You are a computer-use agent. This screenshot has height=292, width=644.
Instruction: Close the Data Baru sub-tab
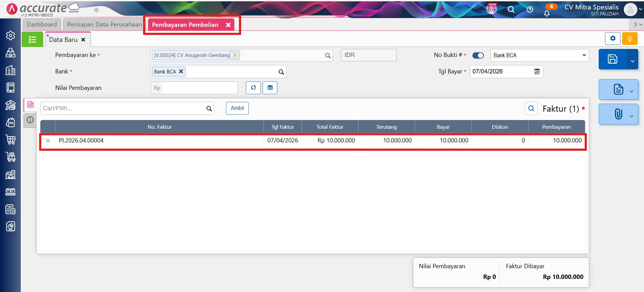(x=83, y=40)
